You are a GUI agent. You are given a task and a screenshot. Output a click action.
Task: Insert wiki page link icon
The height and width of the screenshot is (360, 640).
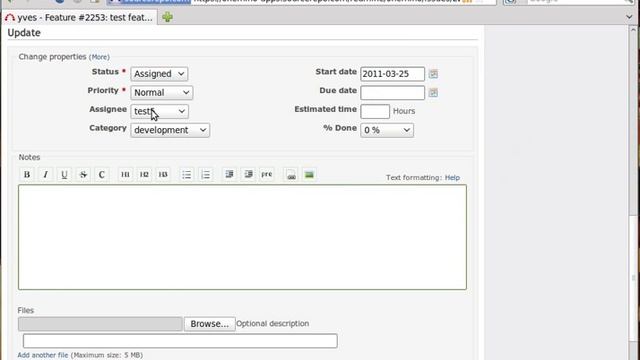tap(291, 175)
